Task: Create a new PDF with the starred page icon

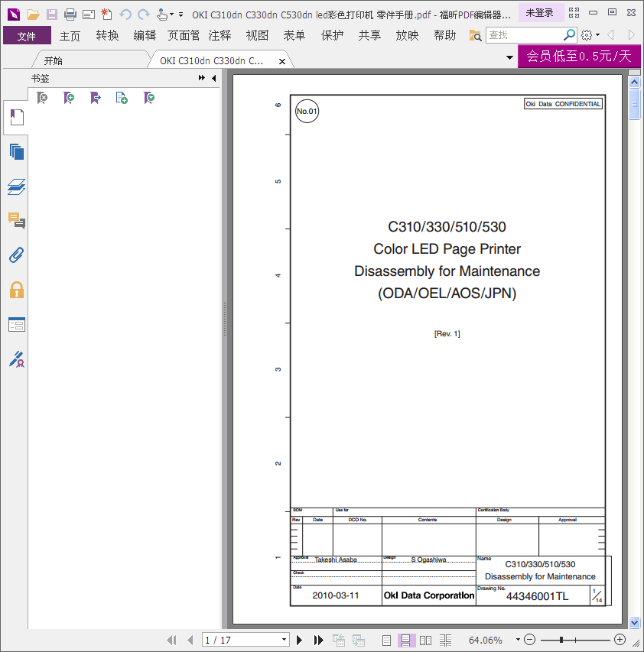Action: (x=106, y=15)
